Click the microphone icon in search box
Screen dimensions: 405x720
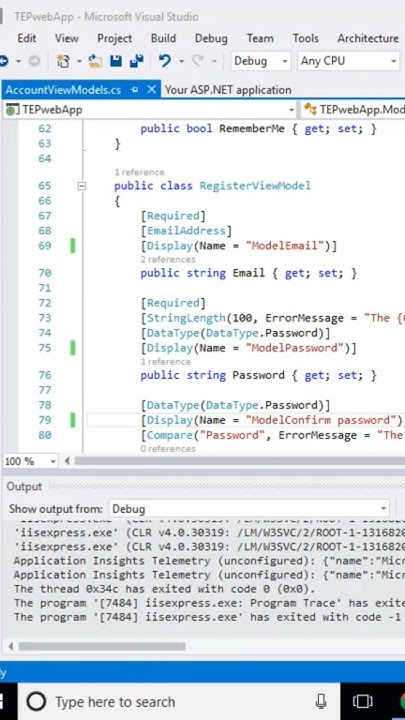pyautogui.click(x=321, y=702)
